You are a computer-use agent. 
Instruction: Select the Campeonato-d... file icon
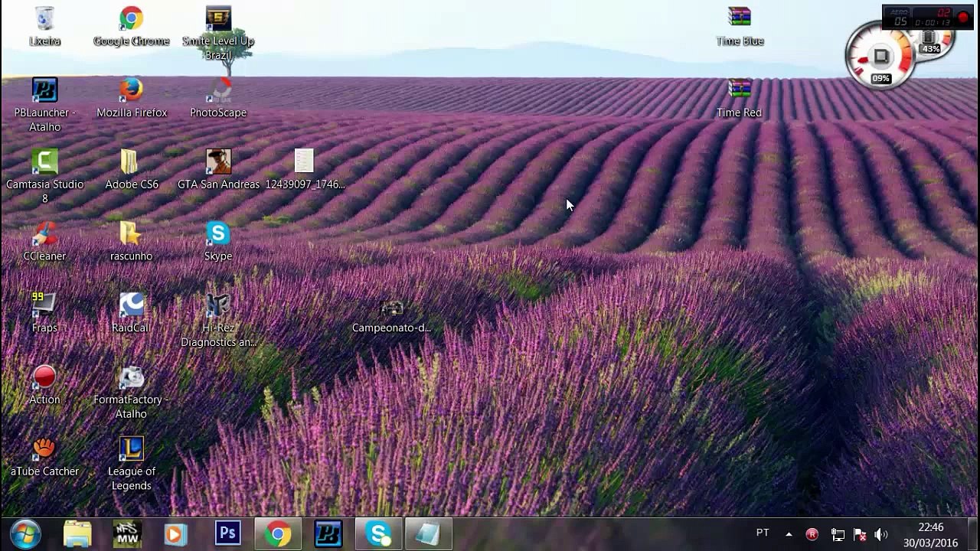coord(391,316)
